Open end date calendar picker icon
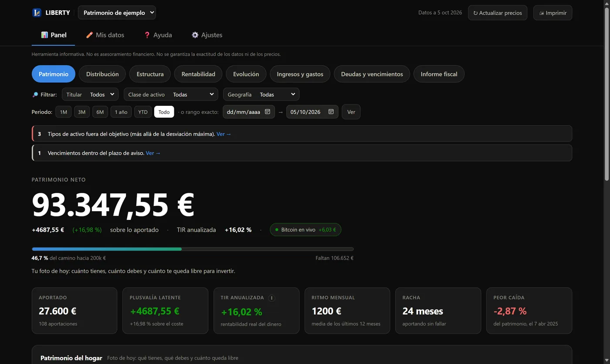610x364 pixels. click(x=331, y=112)
